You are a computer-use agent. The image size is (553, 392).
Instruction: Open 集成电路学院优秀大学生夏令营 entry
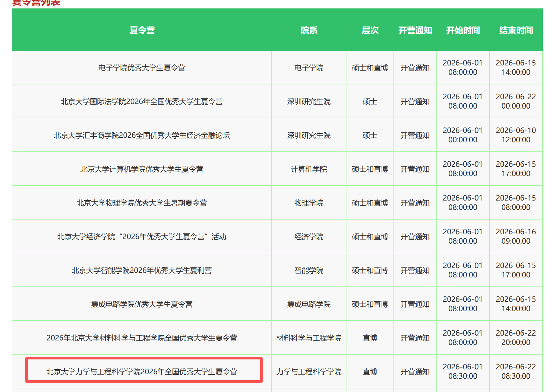coord(142,304)
